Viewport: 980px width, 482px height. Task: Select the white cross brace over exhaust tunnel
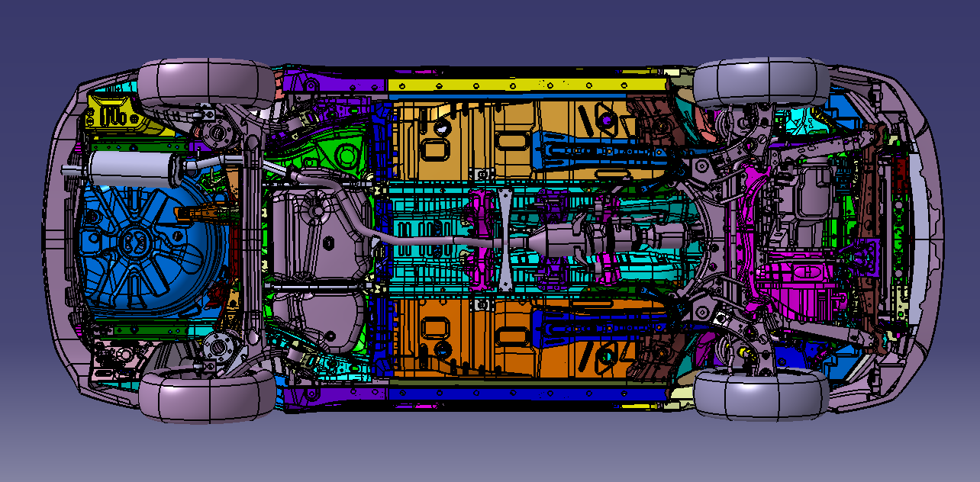pos(505,239)
